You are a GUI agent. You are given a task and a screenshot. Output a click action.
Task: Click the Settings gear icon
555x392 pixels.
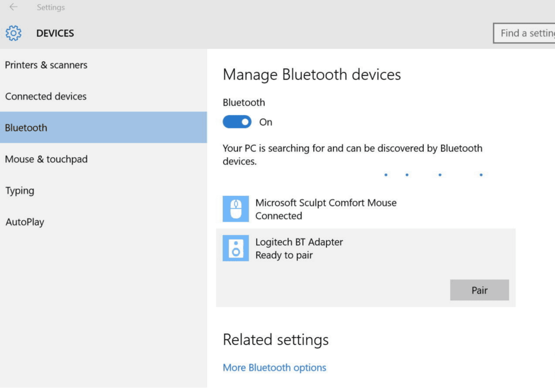tap(14, 33)
